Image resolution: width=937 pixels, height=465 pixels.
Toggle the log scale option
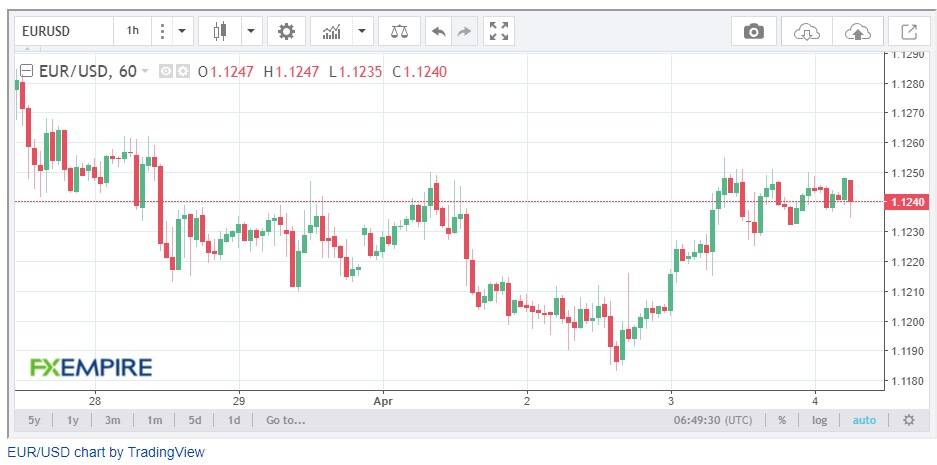(819, 420)
